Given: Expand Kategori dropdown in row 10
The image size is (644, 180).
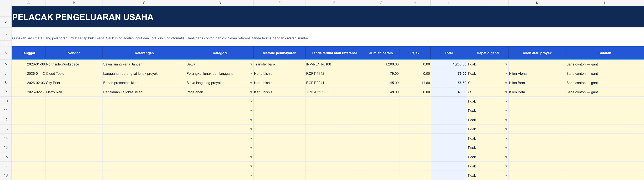Looking at the screenshot, I should (251, 101).
